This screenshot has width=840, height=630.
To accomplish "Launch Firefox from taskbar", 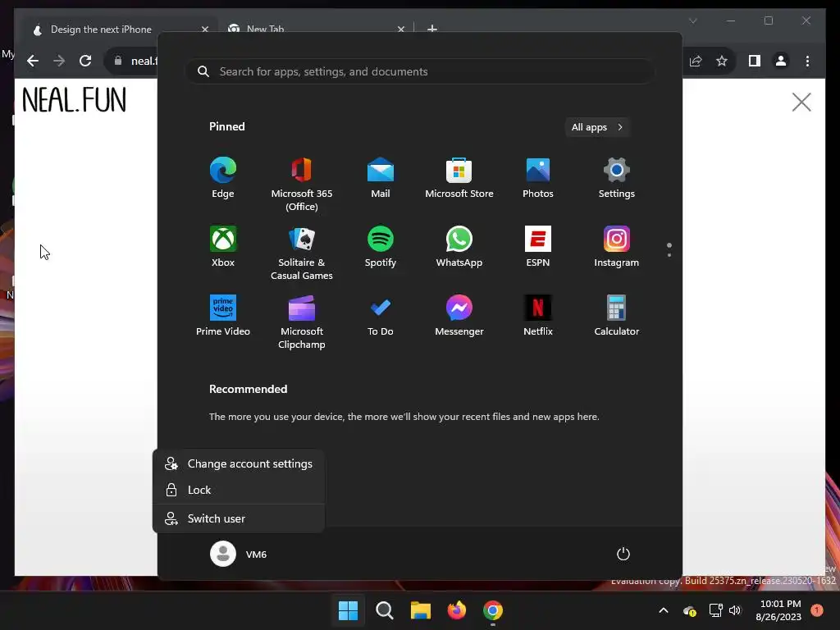I will tap(457, 610).
